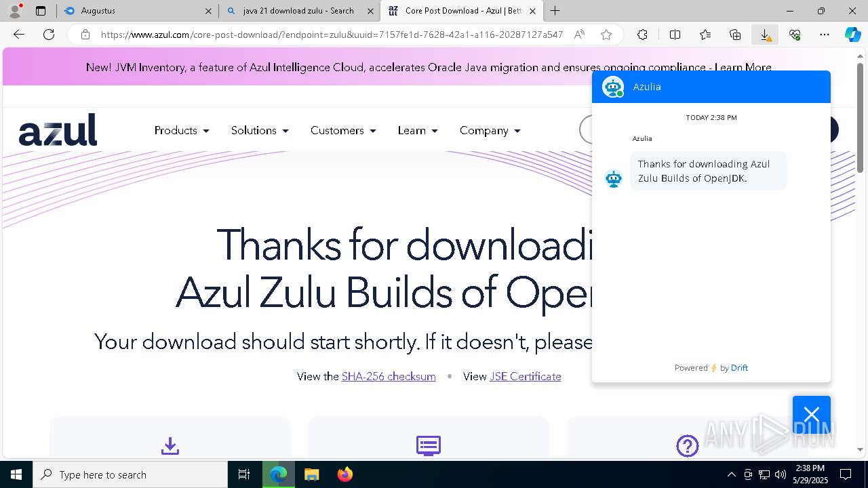Open File Explorer from the taskbar
Screen dimensions: 868x488
click(x=311, y=474)
